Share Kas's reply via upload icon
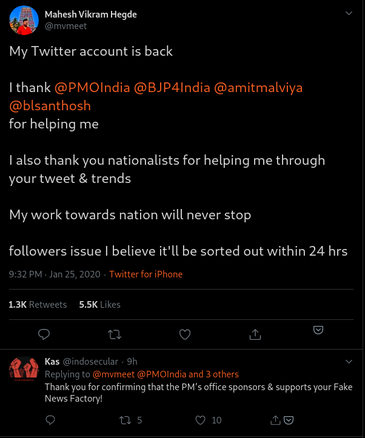 point(275,420)
